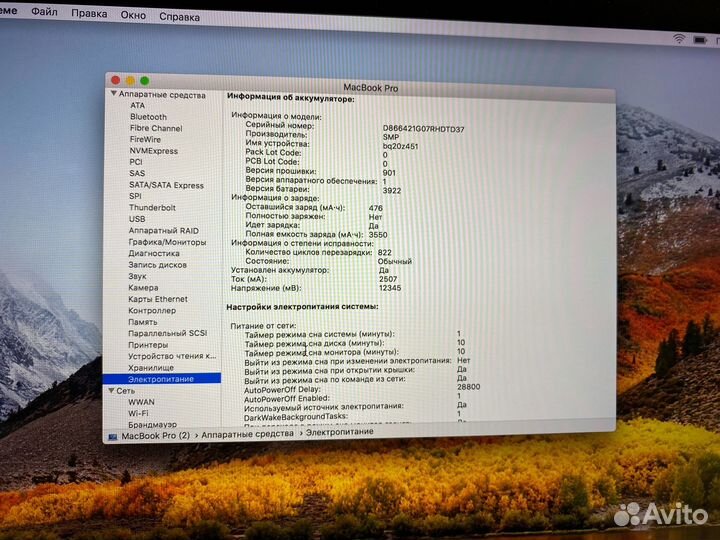Screen dimensions: 720x540
Task: Collapse the Аппаратные средства tree section
Action: (x=113, y=93)
